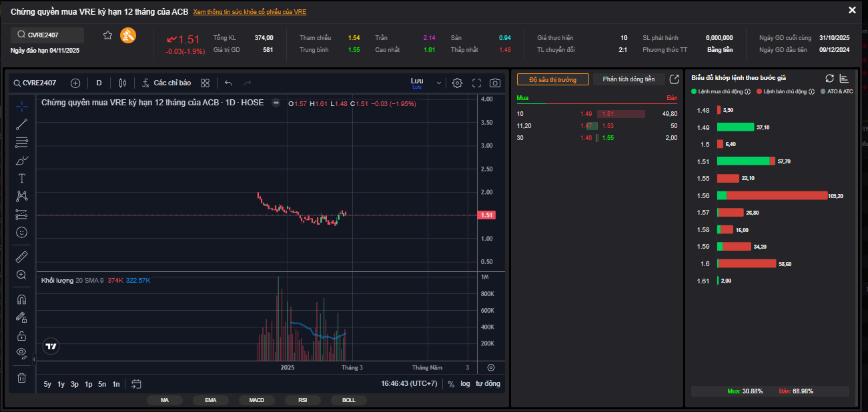This screenshot has width=868, height=412.
Task: Click the magnet mode icon
Action: tap(21, 299)
